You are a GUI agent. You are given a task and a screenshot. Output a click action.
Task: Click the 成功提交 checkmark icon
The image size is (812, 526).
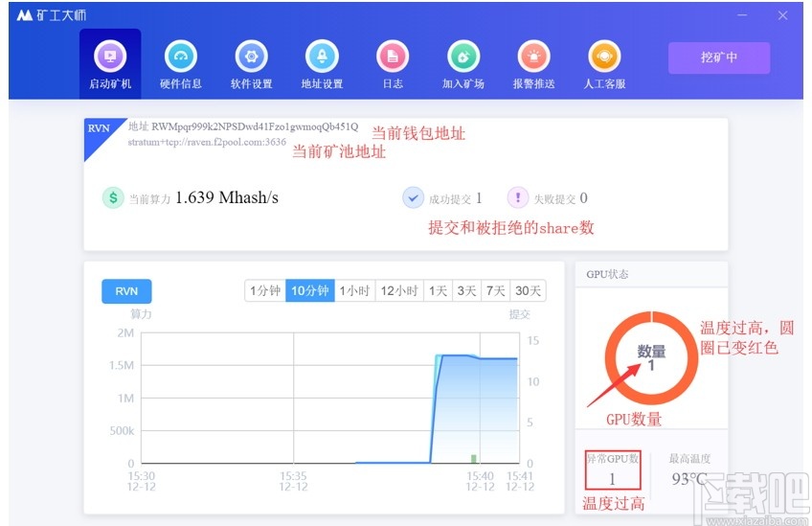pyautogui.click(x=413, y=198)
